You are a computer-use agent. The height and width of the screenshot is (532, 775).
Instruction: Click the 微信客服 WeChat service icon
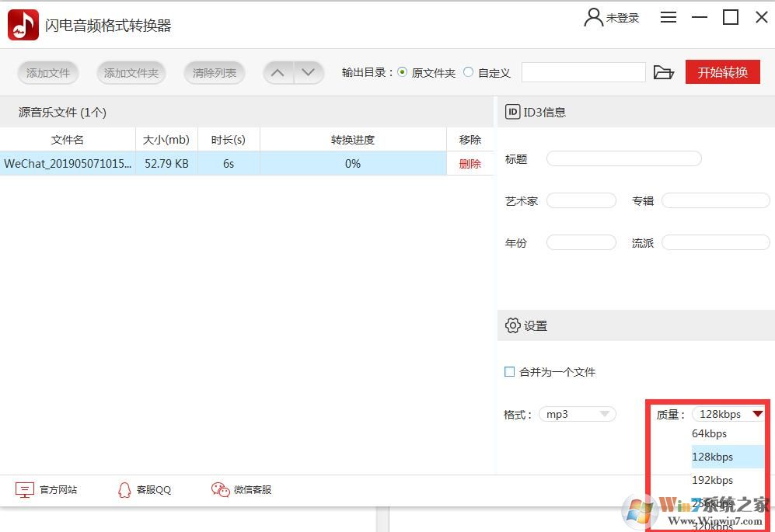point(220,490)
